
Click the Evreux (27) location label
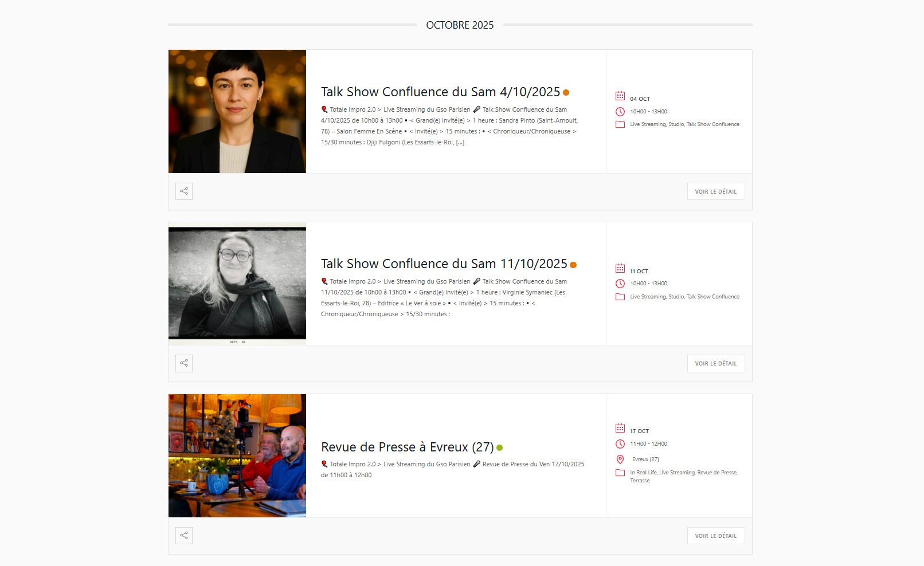pos(645,459)
